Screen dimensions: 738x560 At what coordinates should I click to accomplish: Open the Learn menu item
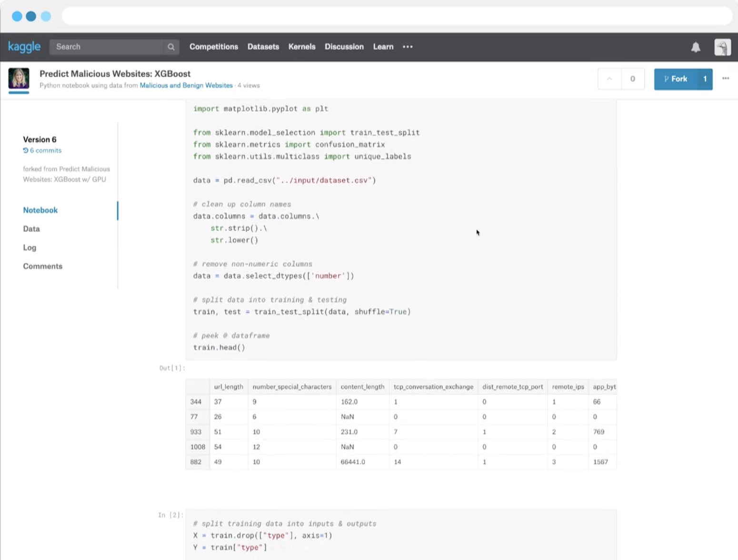pyautogui.click(x=383, y=47)
